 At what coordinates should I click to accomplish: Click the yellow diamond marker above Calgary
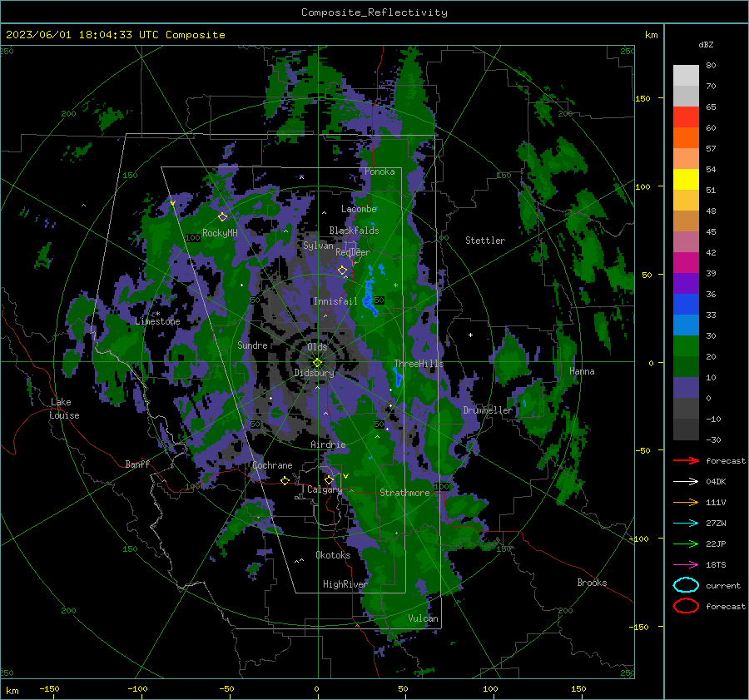coord(329,479)
